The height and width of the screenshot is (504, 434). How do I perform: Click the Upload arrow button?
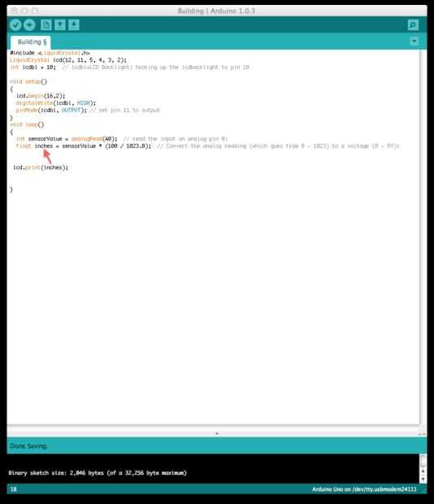click(x=29, y=24)
